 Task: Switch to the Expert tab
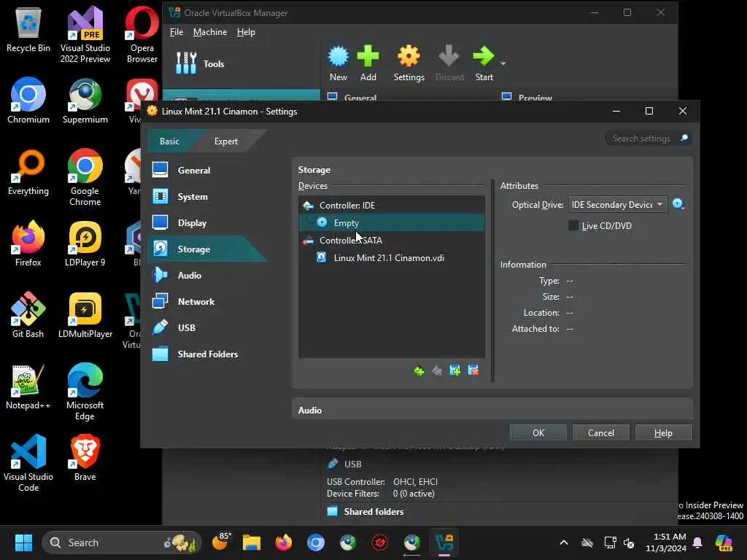[x=226, y=141]
